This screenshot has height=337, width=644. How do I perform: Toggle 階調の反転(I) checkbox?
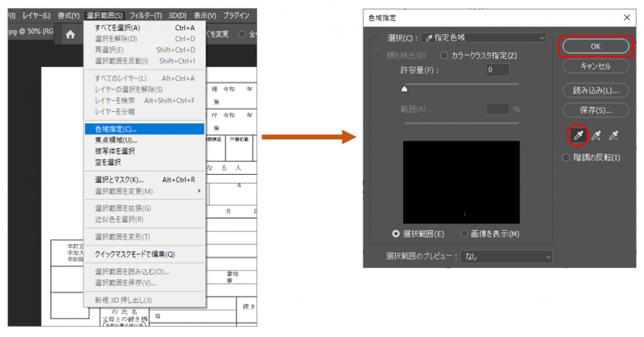coord(566,157)
